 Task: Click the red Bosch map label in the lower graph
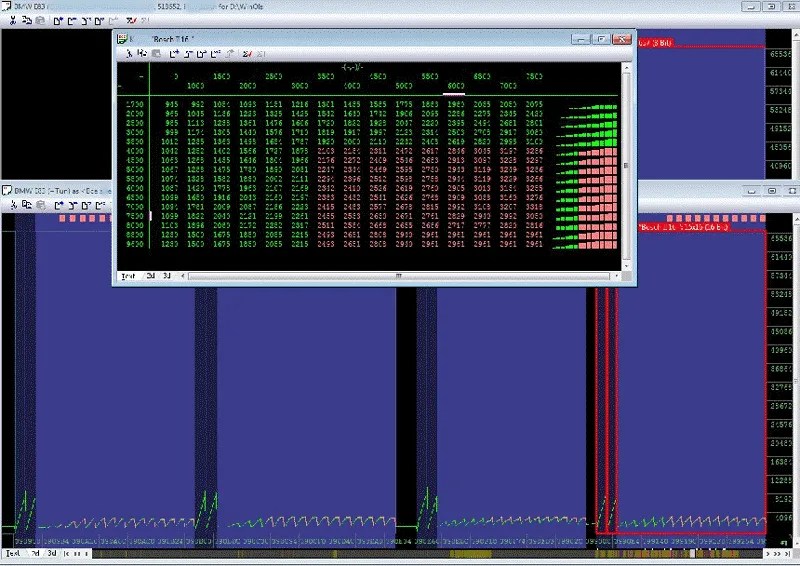pyautogui.click(x=684, y=227)
